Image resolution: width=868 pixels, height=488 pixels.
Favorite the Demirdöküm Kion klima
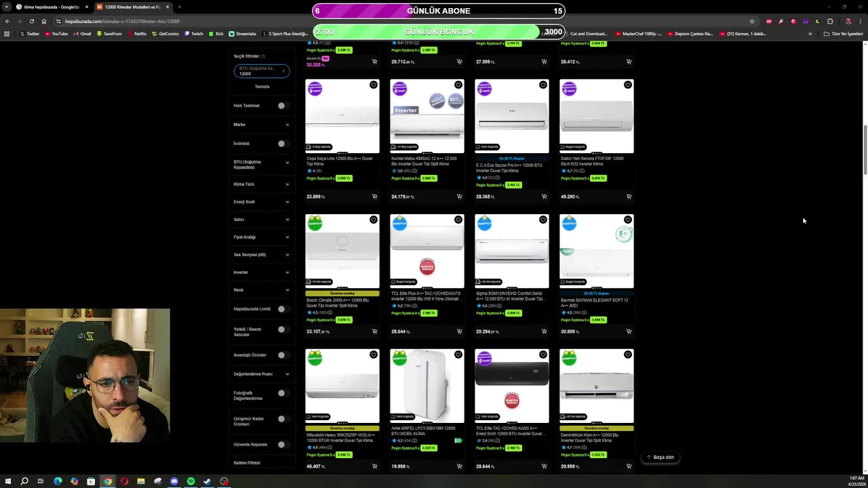[x=628, y=354]
